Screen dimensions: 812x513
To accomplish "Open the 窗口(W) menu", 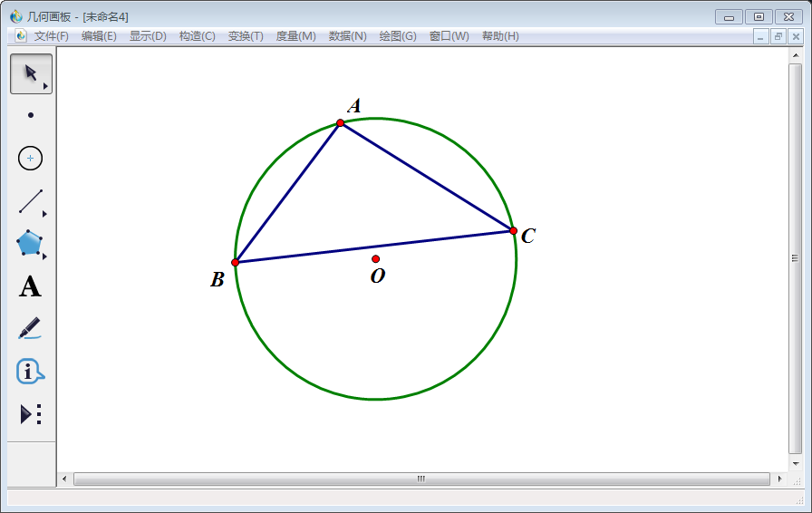I will coord(449,35).
